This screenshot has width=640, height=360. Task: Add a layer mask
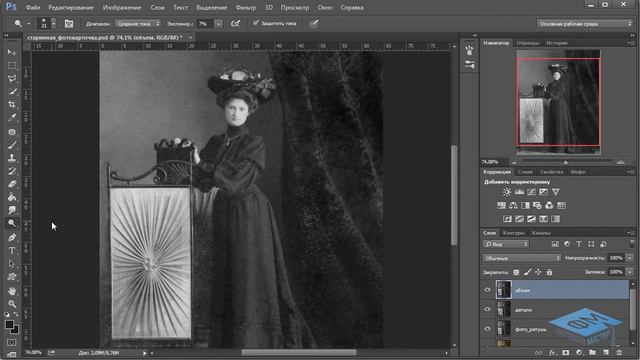(x=566, y=352)
